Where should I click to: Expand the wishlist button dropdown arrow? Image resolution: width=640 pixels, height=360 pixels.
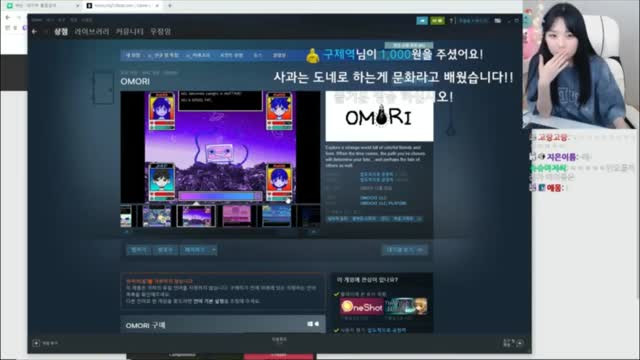(x=213, y=250)
